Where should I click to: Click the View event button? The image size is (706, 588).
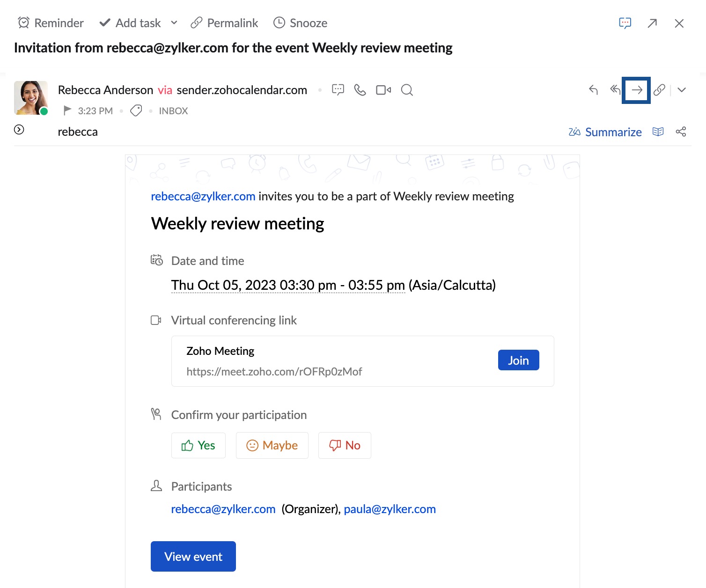click(x=193, y=556)
